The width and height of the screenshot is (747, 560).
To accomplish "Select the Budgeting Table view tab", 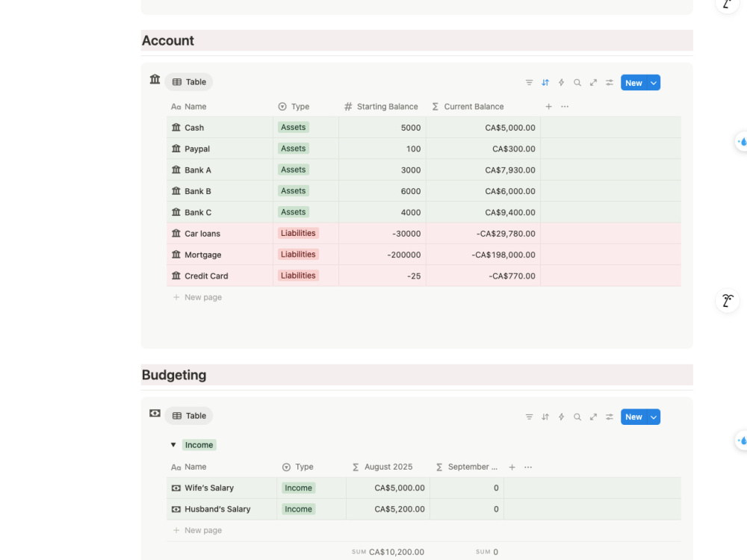I will 189,416.
